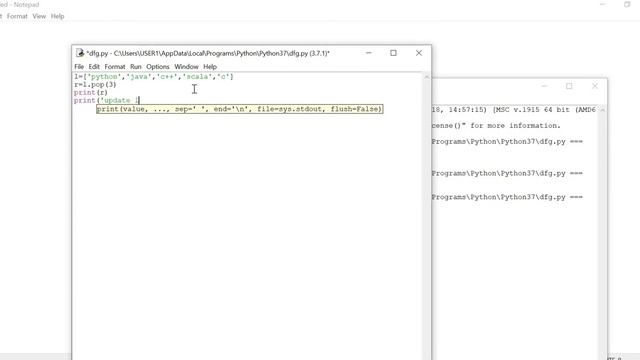Open the Edit menu in dfg.py editor
The height and width of the screenshot is (360, 640).
tap(94, 67)
